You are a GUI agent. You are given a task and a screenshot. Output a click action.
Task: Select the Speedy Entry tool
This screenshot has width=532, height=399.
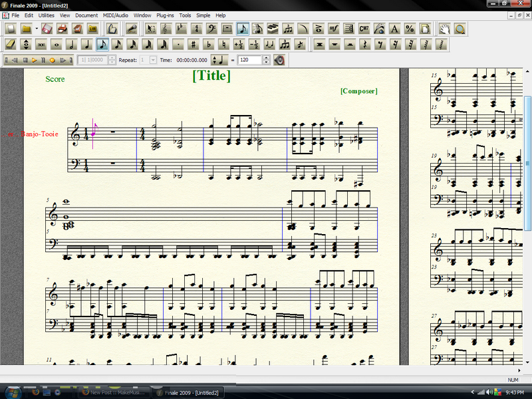pos(257,29)
